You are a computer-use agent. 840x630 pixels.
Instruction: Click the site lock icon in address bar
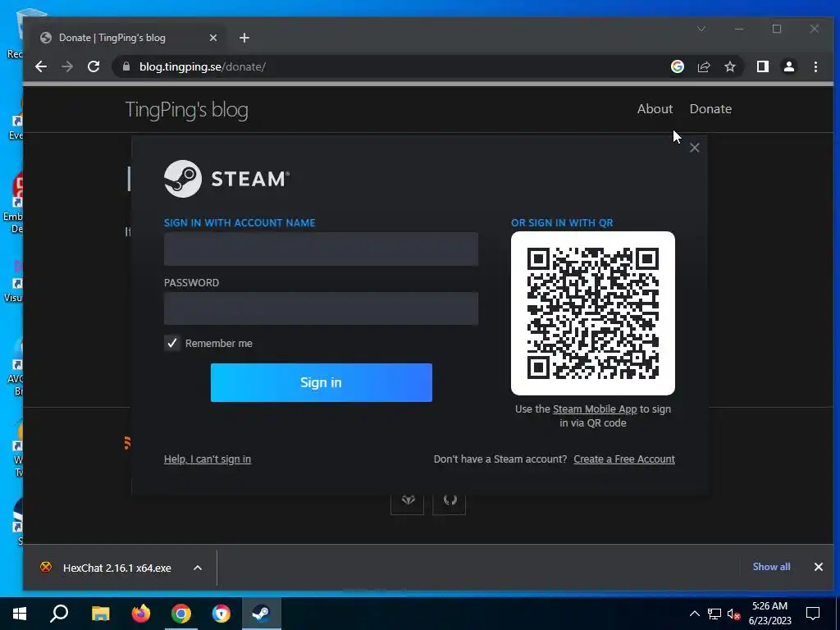pos(126,66)
